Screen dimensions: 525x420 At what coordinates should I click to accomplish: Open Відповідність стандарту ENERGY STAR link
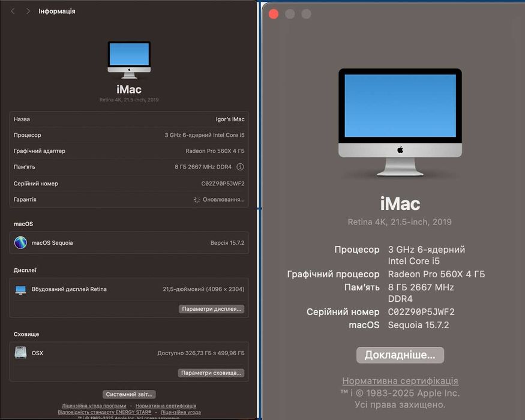point(104,412)
